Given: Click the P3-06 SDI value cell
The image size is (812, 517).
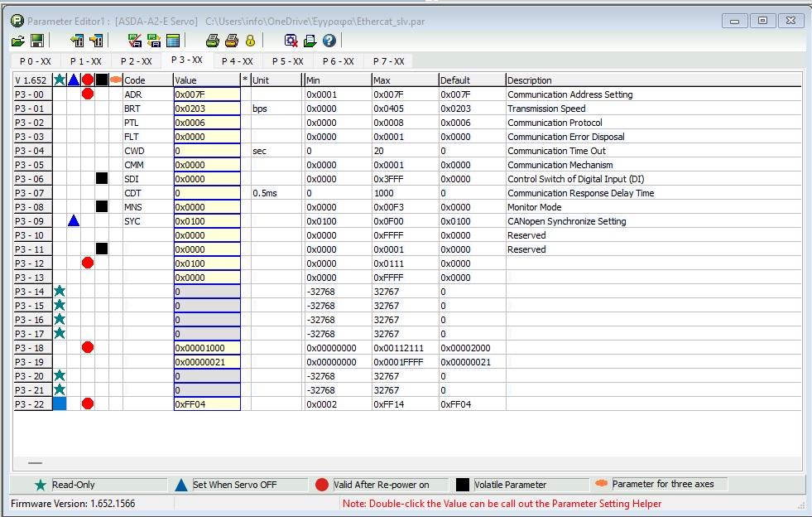Looking at the screenshot, I should (206, 179).
